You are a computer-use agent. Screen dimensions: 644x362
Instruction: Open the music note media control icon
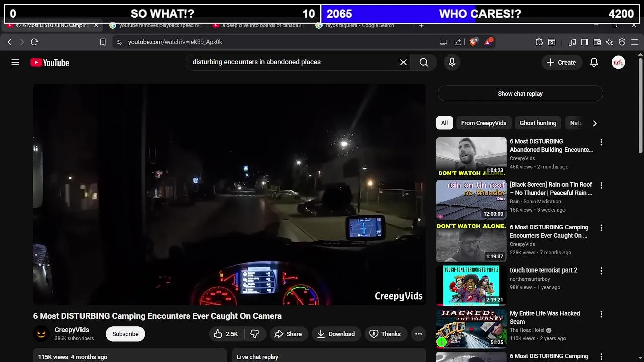(572, 42)
